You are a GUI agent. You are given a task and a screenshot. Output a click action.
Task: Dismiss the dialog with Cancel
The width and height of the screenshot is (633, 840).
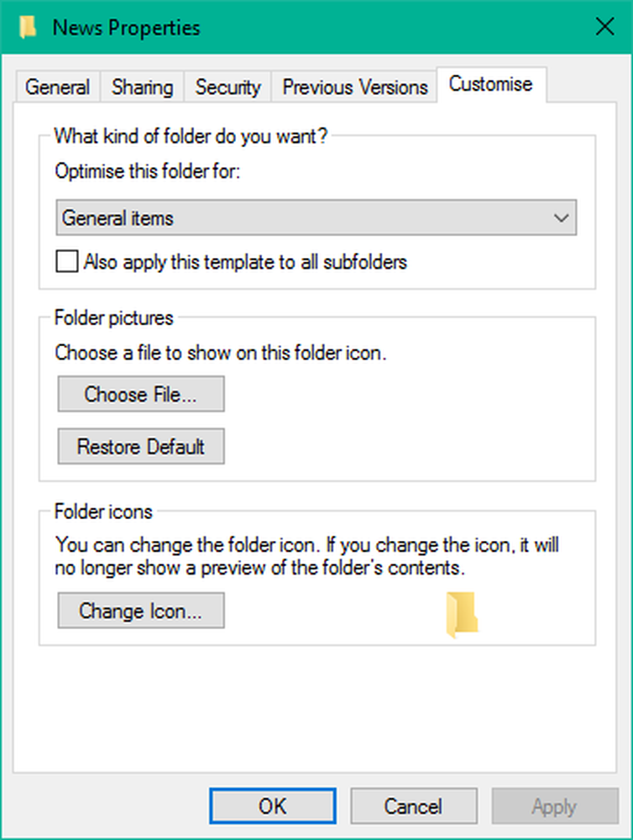413,806
